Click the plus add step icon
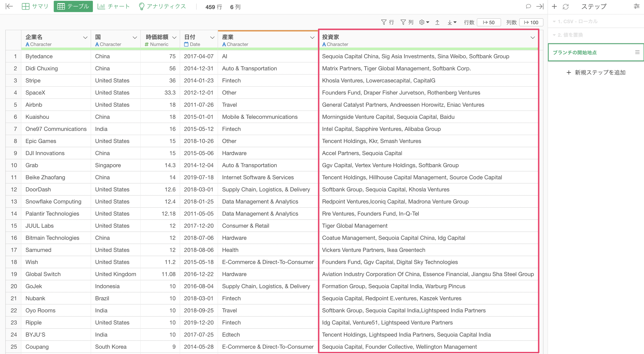Screen dimensions: 644x354 554,7
